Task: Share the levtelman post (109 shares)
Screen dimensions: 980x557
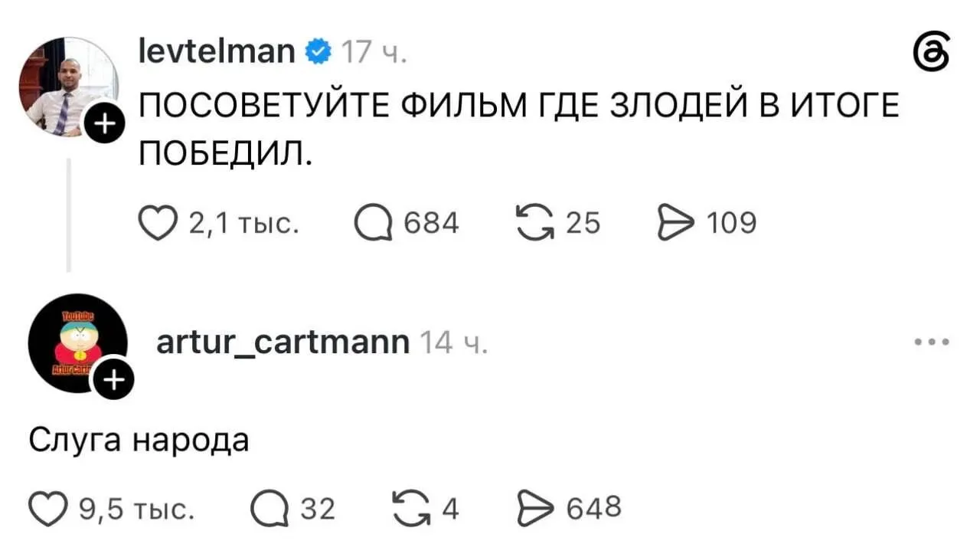Action: [x=674, y=223]
